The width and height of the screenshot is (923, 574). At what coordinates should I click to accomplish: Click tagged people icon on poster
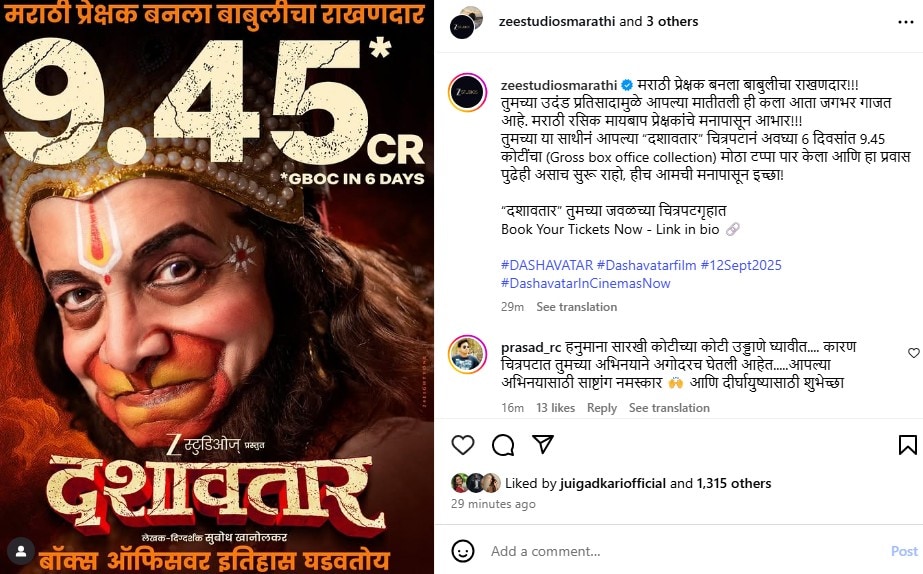pyautogui.click(x=21, y=552)
